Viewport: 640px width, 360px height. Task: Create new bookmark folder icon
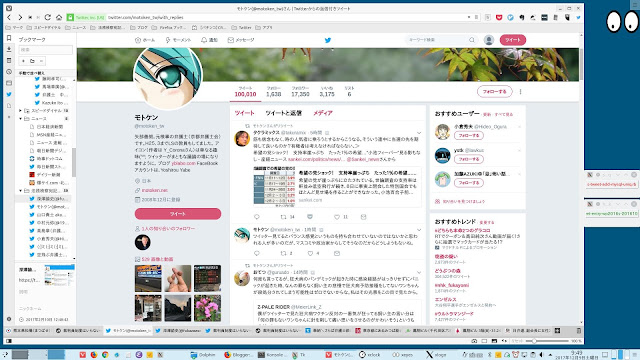tap(32, 61)
